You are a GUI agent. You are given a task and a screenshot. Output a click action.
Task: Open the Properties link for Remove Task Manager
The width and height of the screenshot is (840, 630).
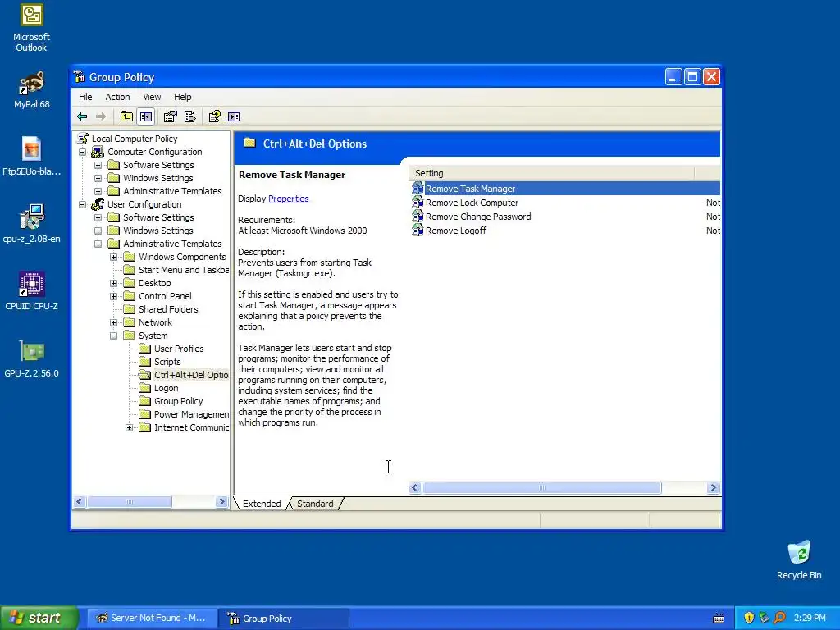point(289,199)
